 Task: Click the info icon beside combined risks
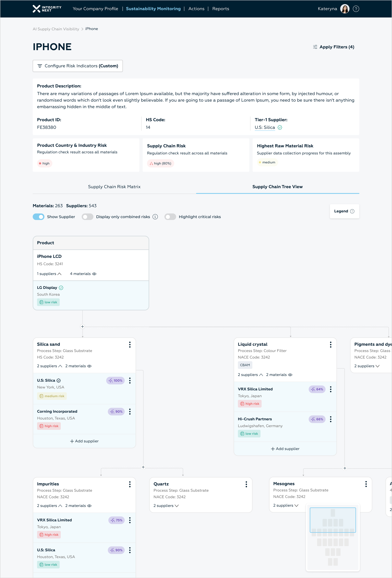coord(155,217)
